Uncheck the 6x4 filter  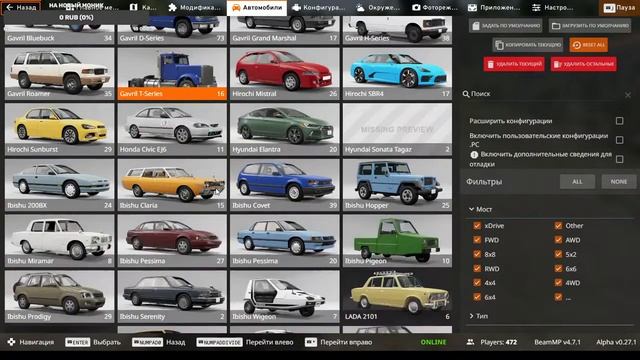click(477, 297)
